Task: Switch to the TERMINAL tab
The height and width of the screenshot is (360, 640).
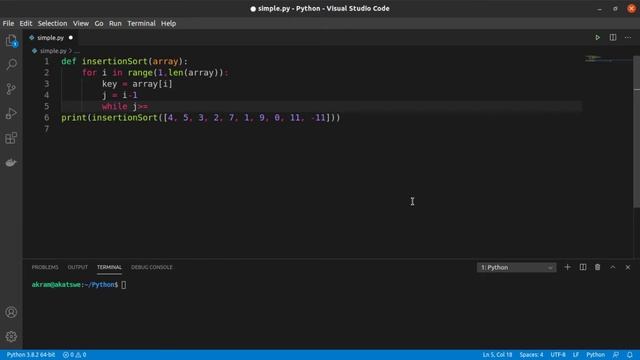Action: point(109,267)
